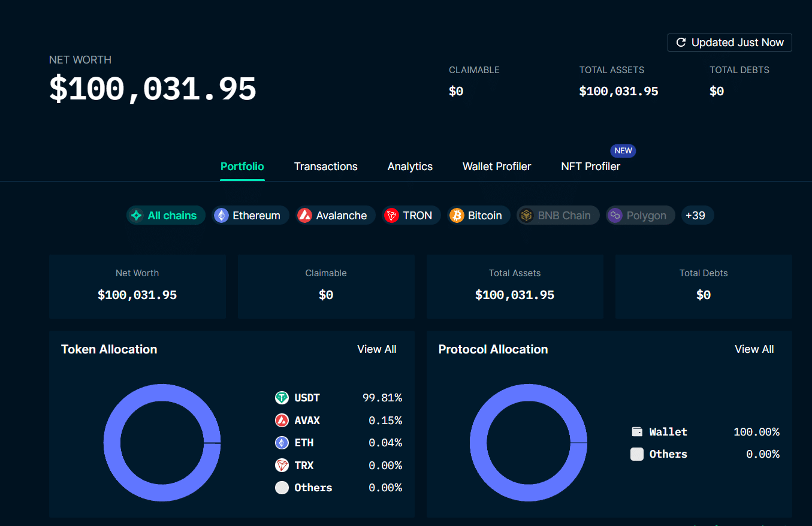Select the Ethereum chain icon

point(221,216)
